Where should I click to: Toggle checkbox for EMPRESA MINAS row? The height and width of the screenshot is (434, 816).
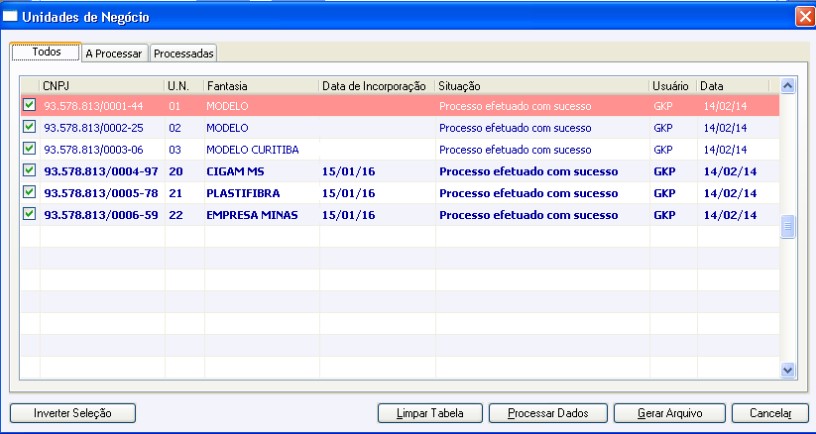(x=30, y=214)
